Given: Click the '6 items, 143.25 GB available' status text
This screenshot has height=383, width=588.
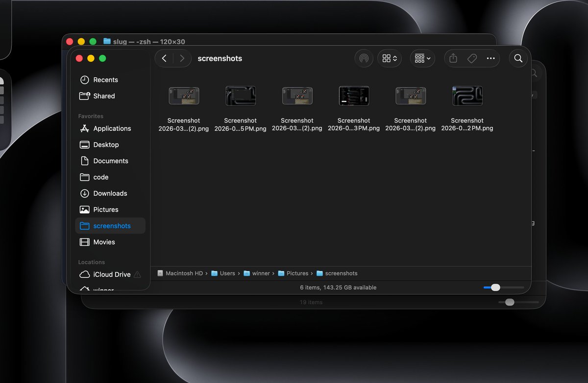Looking at the screenshot, I should pyautogui.click(x=338, y=287).
